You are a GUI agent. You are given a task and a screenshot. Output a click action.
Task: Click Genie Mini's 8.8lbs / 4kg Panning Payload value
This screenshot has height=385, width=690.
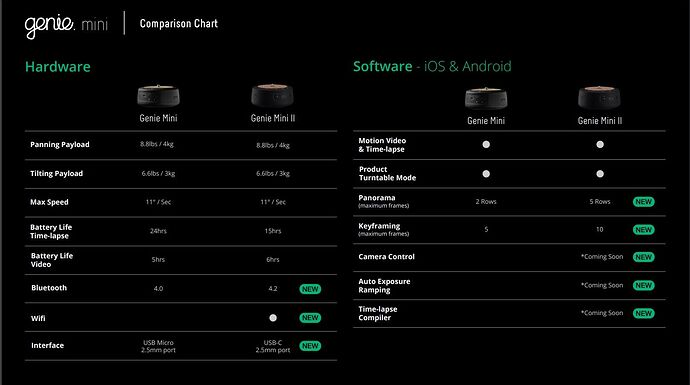click(157, 144)
